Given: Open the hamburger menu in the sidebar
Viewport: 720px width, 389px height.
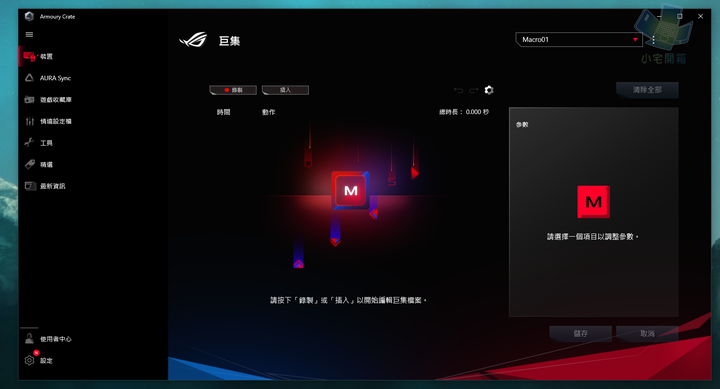Looking at the screenshot, I should pos(29,34).
